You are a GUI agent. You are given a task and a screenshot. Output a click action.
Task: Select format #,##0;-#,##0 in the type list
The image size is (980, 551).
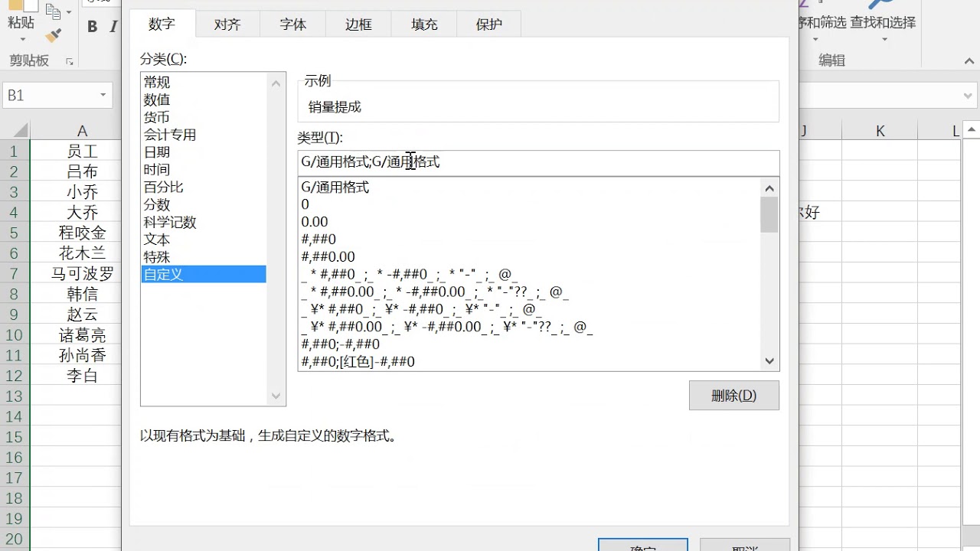tap(529, 344)
